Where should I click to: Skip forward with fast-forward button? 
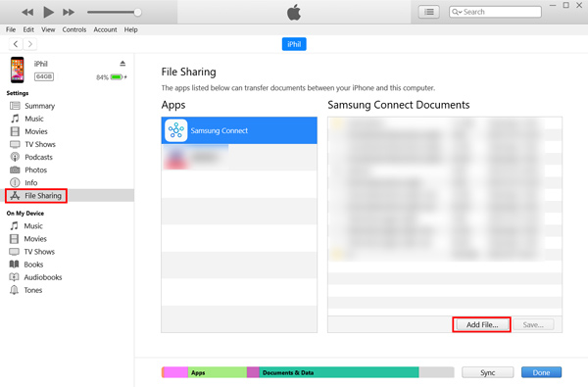click(69, 13)
